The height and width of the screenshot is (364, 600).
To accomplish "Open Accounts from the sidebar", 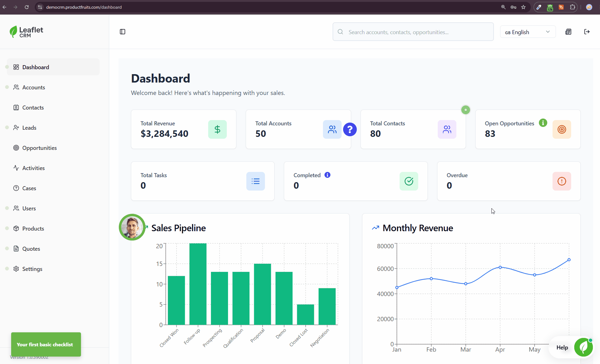I will point(34,88).
